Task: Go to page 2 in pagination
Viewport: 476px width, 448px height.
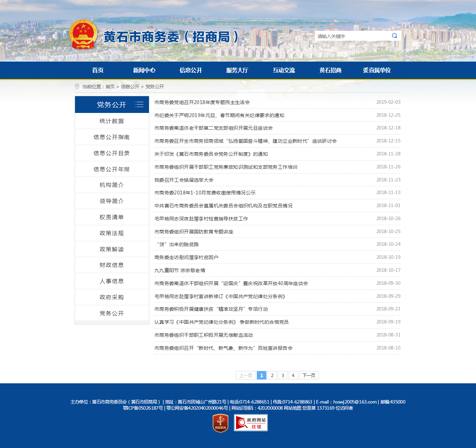Action: point(272,375)
